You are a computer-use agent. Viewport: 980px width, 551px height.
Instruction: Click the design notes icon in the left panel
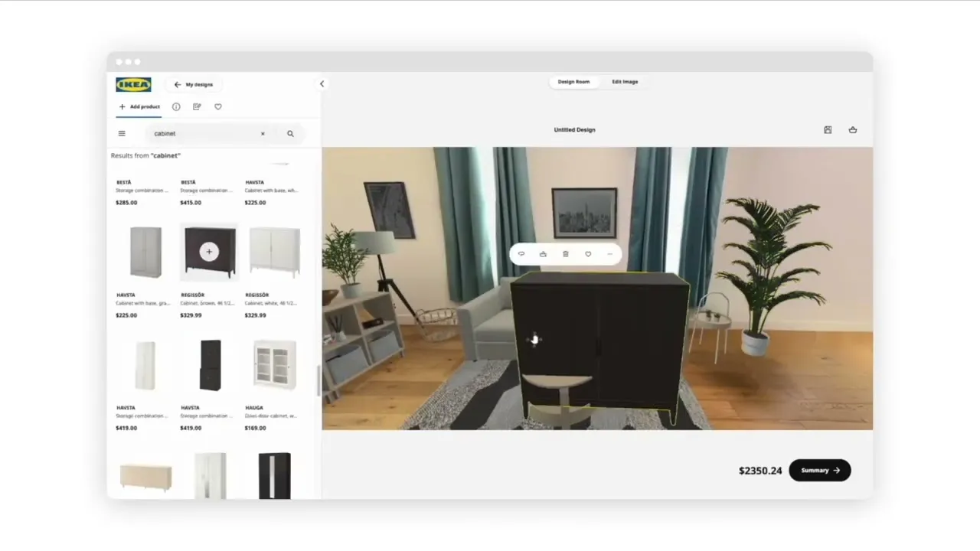(x=197, y=106)
